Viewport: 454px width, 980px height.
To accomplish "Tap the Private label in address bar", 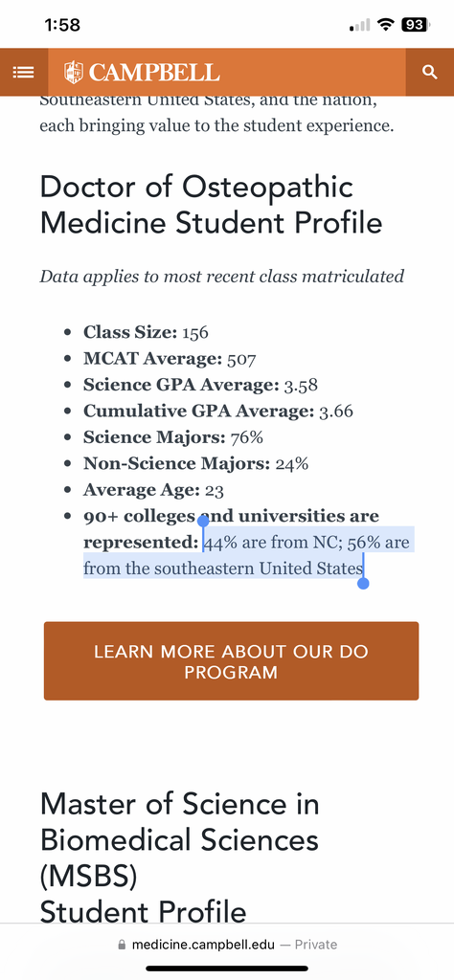I will coord(316,945).
